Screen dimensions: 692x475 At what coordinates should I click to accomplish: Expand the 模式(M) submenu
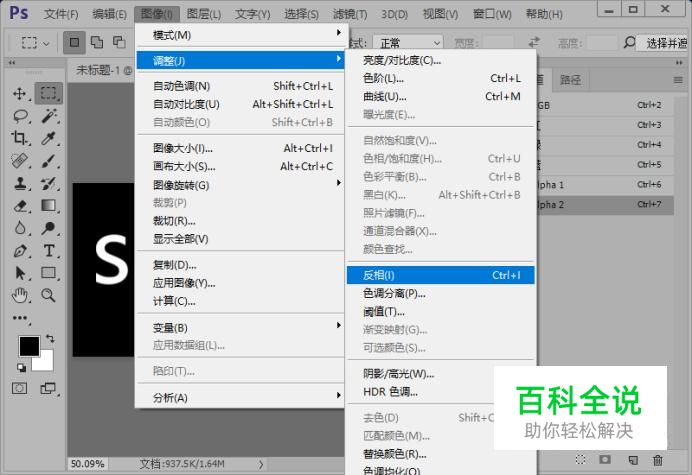[241, 35]
